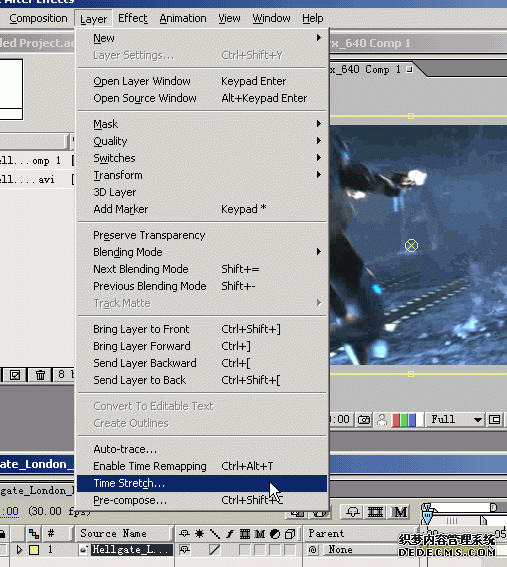The width and height of the screenshot is (507, 567).
Task: Click the shy switch column header icon
Action: pyautogui.click(x=184, y=533)
